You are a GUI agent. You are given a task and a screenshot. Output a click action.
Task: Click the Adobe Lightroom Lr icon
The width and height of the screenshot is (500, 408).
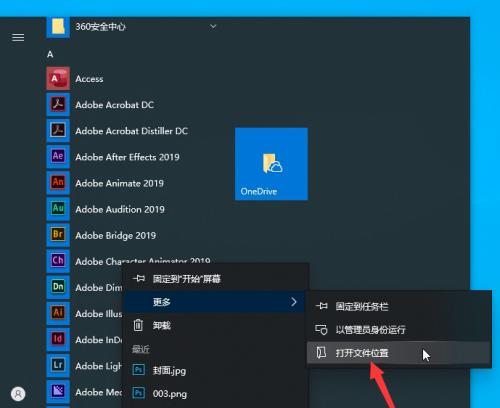coord(58,365)
